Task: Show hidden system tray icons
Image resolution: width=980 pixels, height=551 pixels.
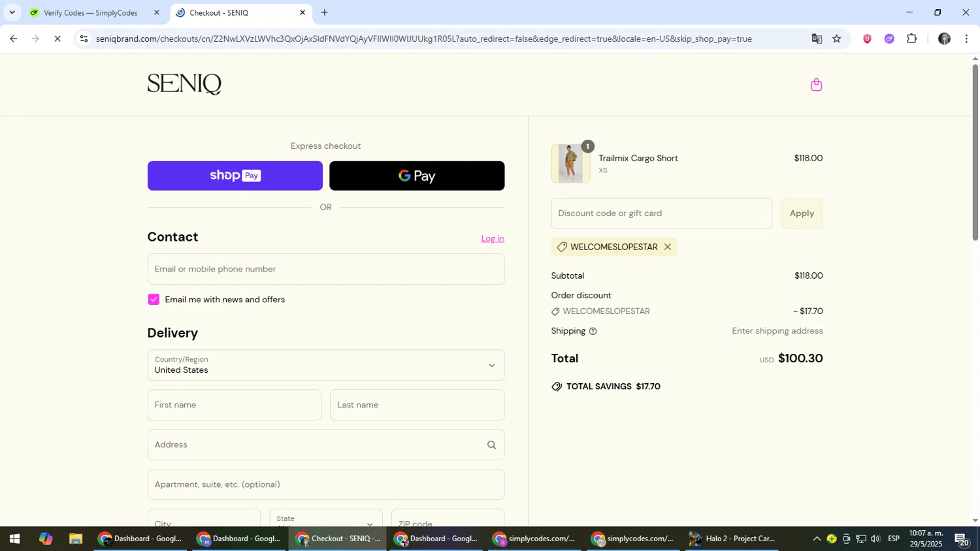Action: pyautogui.click(x=817, y=539)
